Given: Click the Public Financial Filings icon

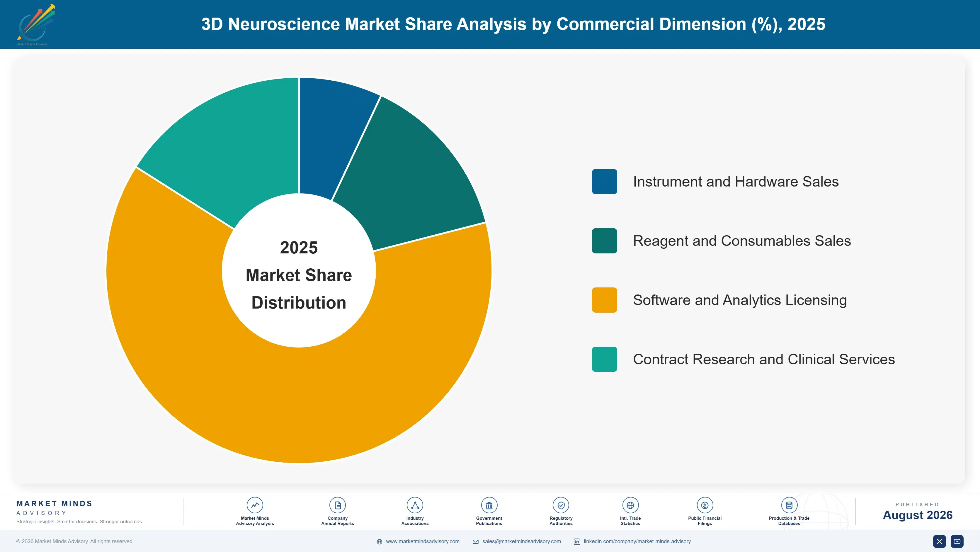Looking at the screenshot, I should [705, 505].
